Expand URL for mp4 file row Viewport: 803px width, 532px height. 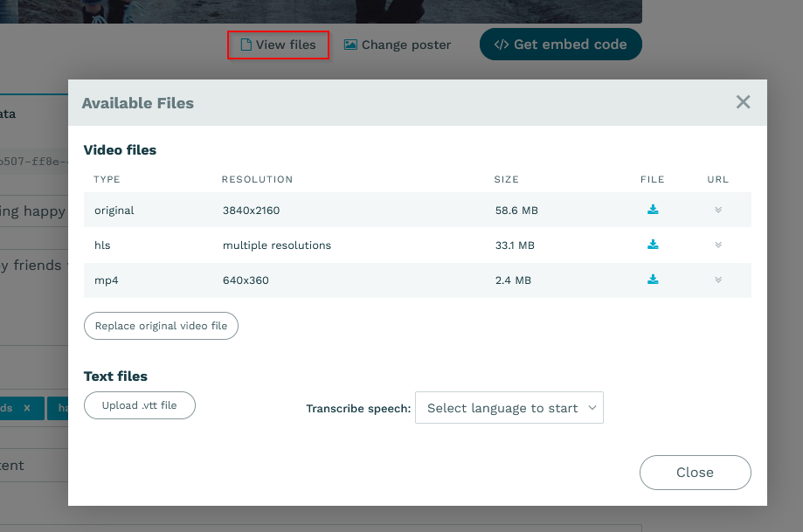click(718, 280)
